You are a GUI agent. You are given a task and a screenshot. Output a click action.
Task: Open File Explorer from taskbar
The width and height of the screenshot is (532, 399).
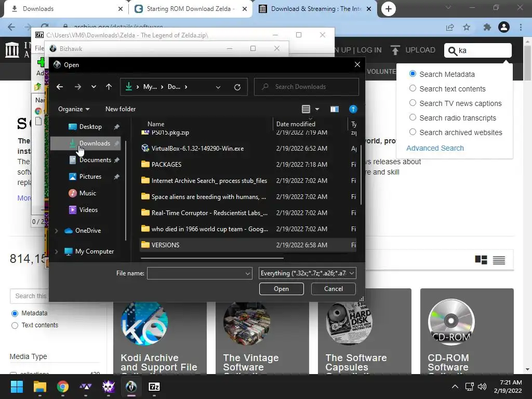coord(39,387)
